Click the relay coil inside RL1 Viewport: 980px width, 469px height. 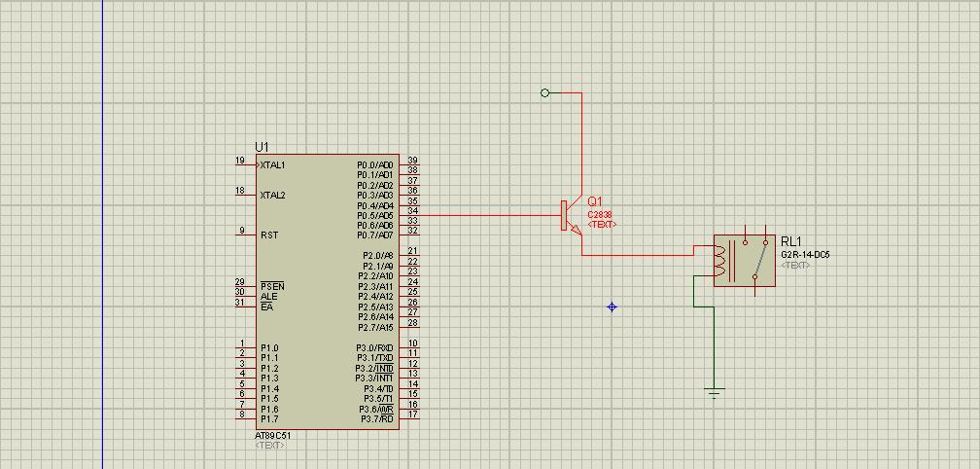(x=719, y=262)
